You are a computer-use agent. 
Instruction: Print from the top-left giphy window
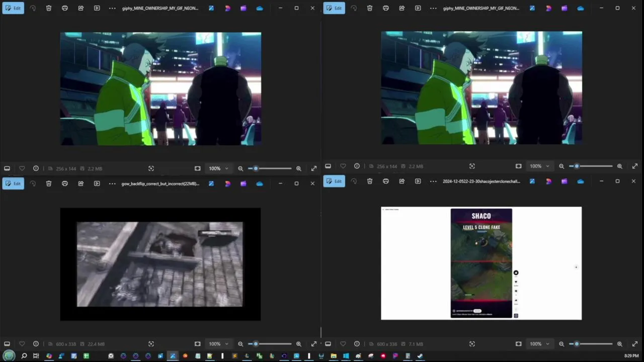[x=65, y=8]
